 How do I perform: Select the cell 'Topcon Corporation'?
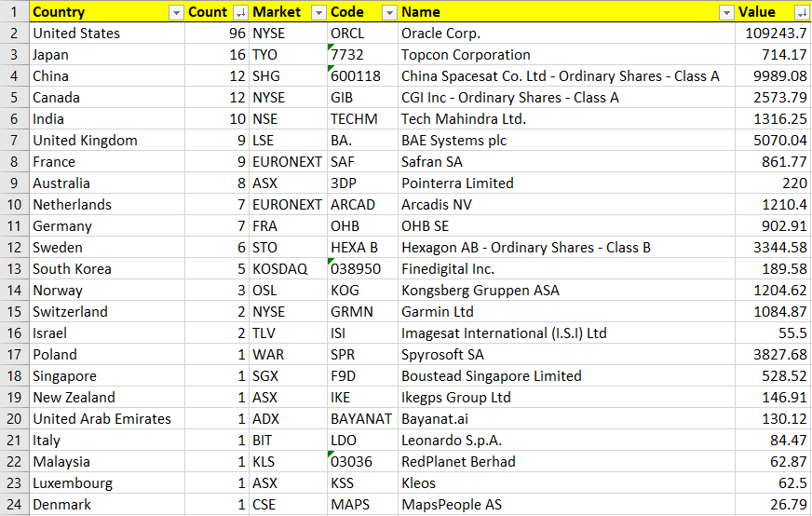click(x=566, y=54)
